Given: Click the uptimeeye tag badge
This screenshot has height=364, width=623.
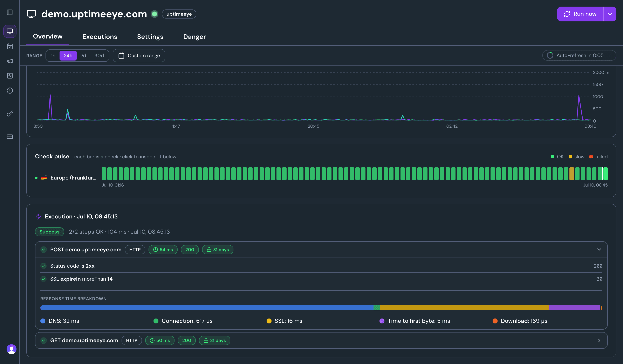Looking at the screenshot, I should [179, 14].
